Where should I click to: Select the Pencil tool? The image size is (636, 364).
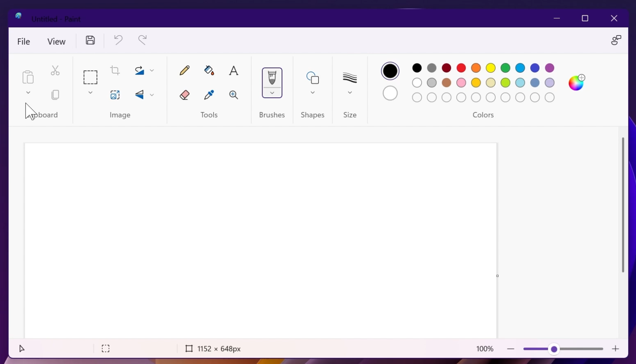(x=184, y=70)
